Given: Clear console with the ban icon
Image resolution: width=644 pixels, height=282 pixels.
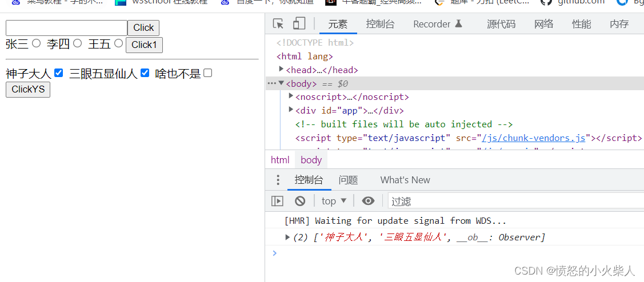Looking at the screenshot, I should 300,201.
